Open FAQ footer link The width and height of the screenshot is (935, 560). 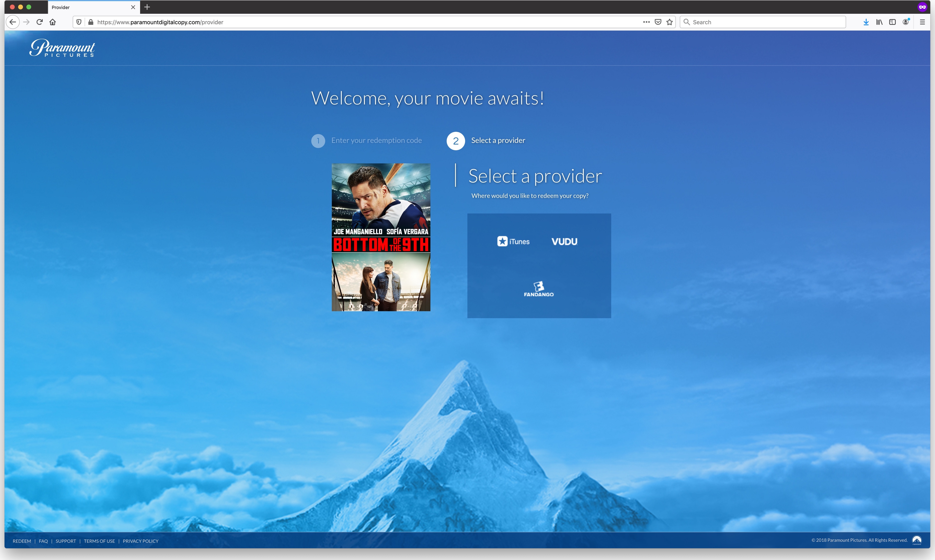[43, 541]
